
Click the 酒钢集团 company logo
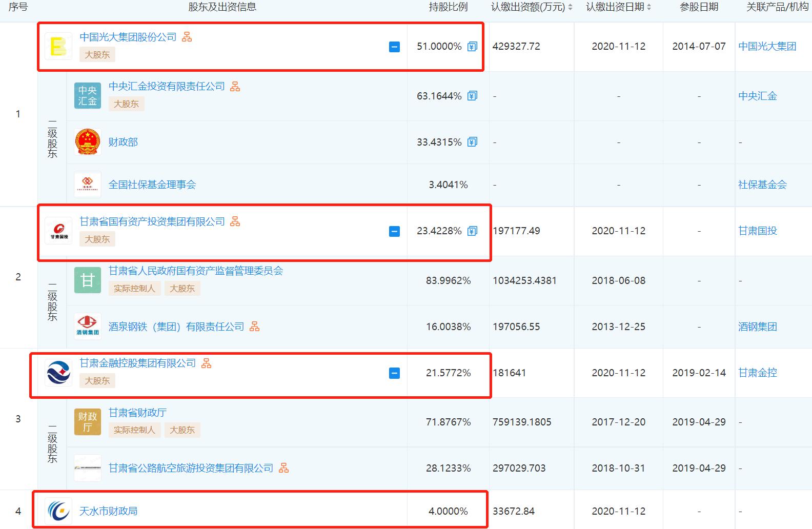point(87,327)
